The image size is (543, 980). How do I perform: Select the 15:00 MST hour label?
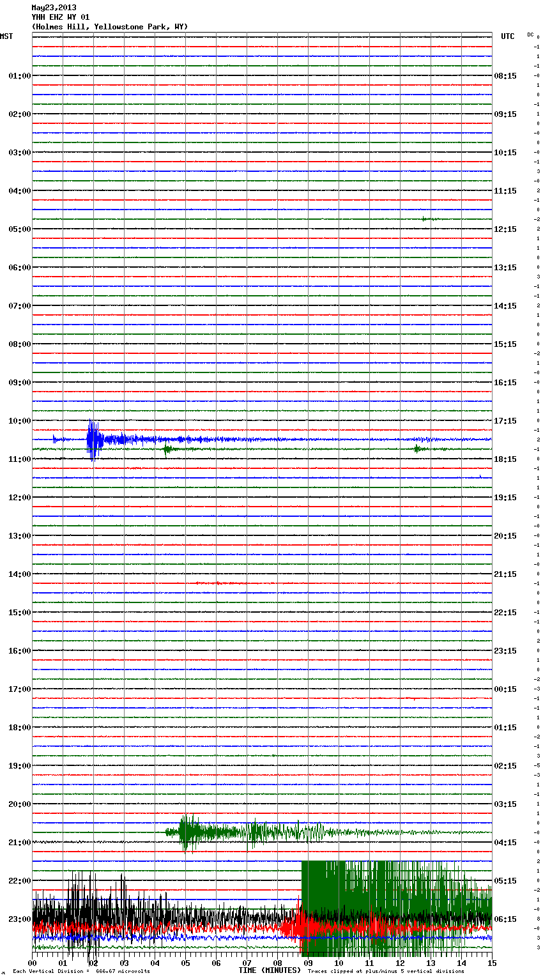[x=20, y=613]
